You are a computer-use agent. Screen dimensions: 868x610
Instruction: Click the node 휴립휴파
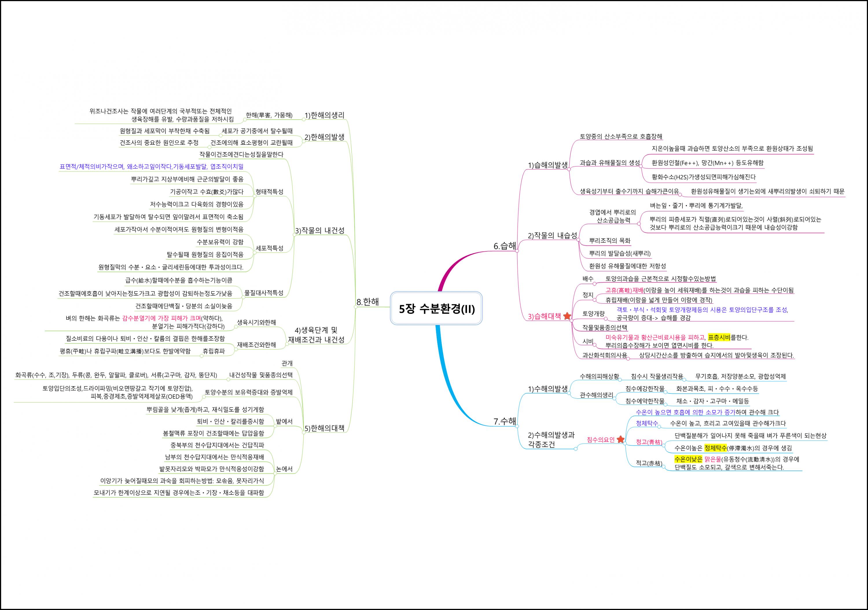click(x=214, y=351)
